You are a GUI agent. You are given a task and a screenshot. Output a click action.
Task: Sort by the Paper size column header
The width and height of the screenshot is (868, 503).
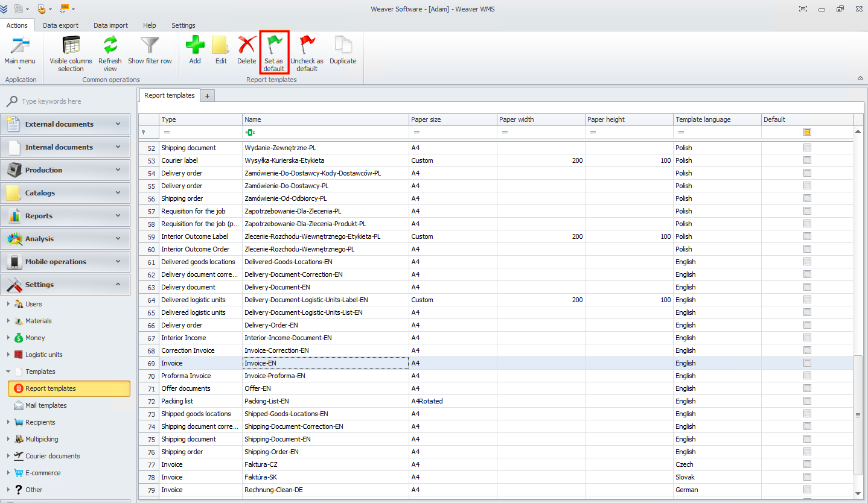(453, 119)
